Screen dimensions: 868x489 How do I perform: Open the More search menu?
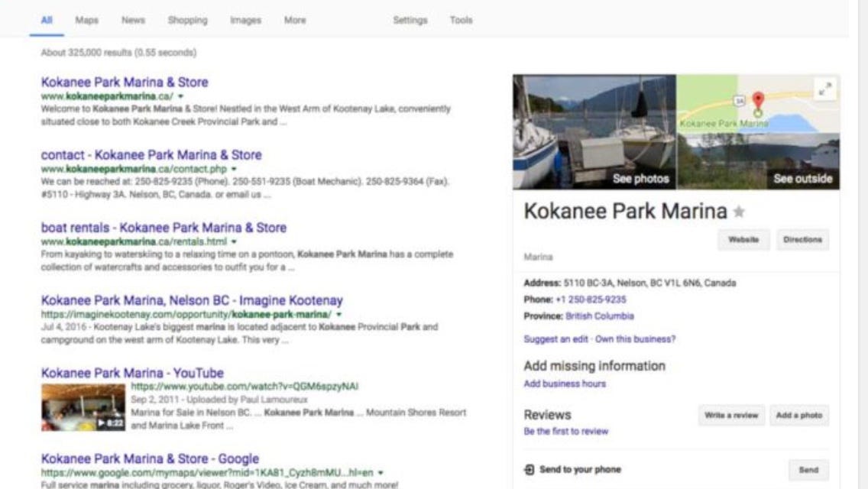pos(295,20)
